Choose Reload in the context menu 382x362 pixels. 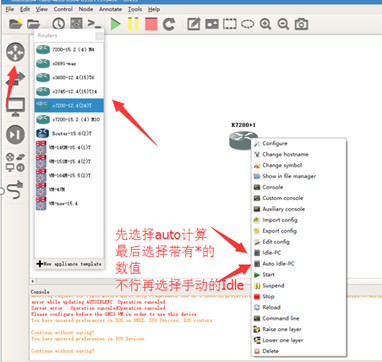coord(299,307)
